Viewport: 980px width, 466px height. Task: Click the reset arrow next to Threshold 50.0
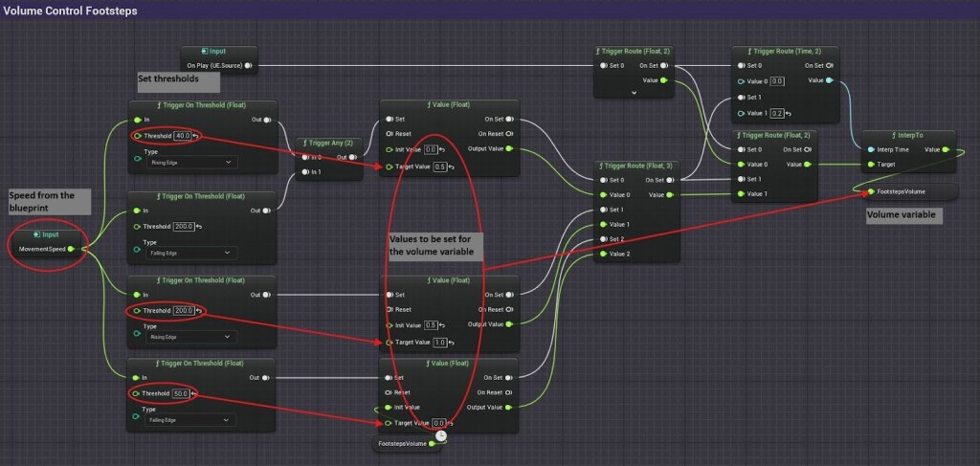point(196,393)
